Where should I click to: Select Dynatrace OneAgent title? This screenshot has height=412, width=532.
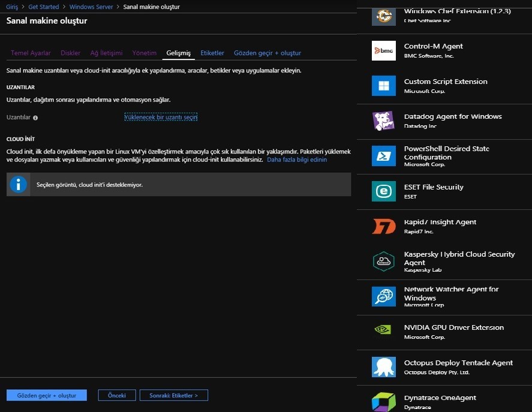coord(440,398)
